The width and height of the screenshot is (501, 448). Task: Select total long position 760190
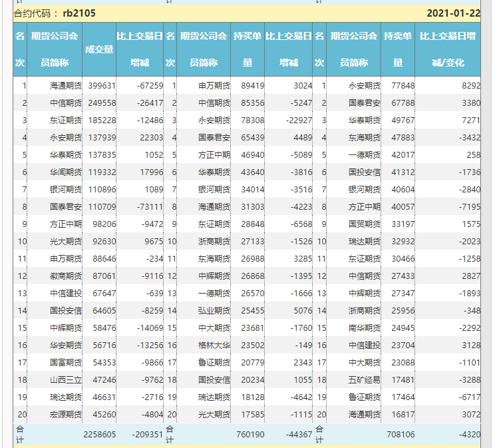click(250, 434)
